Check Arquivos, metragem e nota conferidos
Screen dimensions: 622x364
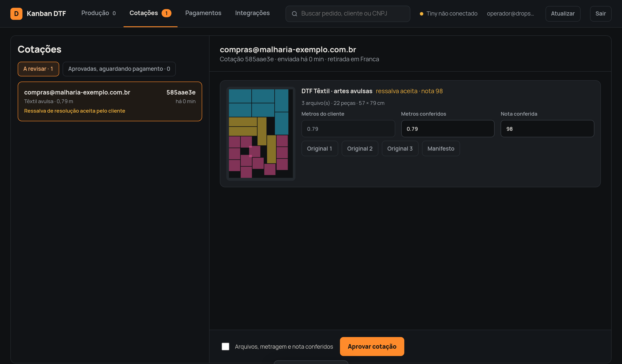click(x=225, y=347)
